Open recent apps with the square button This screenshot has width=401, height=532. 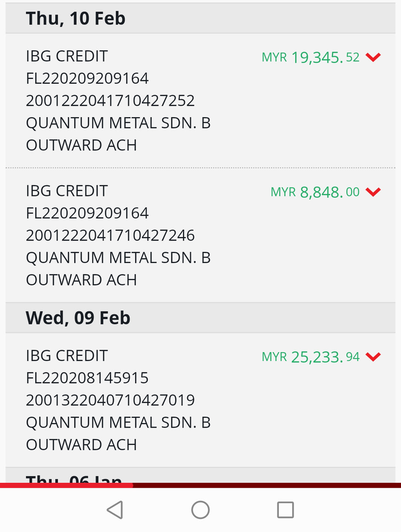click(285, 510)
